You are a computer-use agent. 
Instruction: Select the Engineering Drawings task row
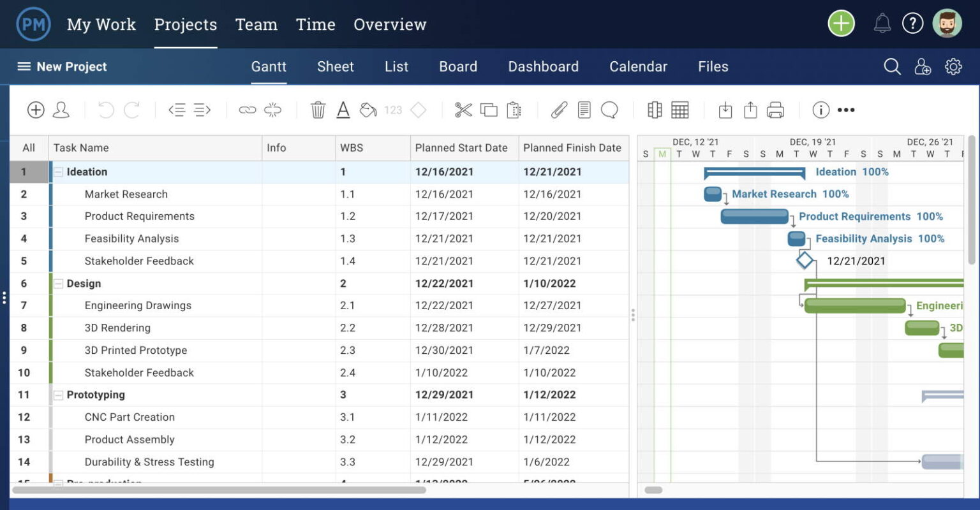pos(138,305)
